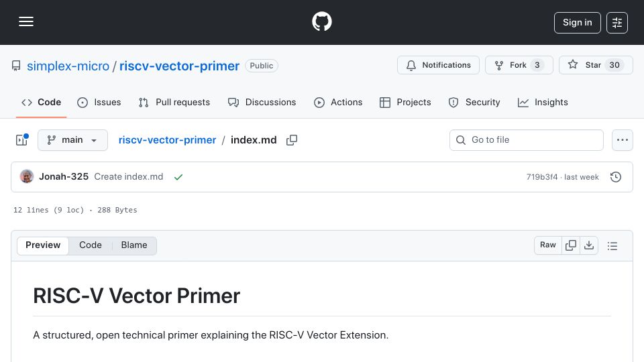Copy raw file contents icon

571,245
